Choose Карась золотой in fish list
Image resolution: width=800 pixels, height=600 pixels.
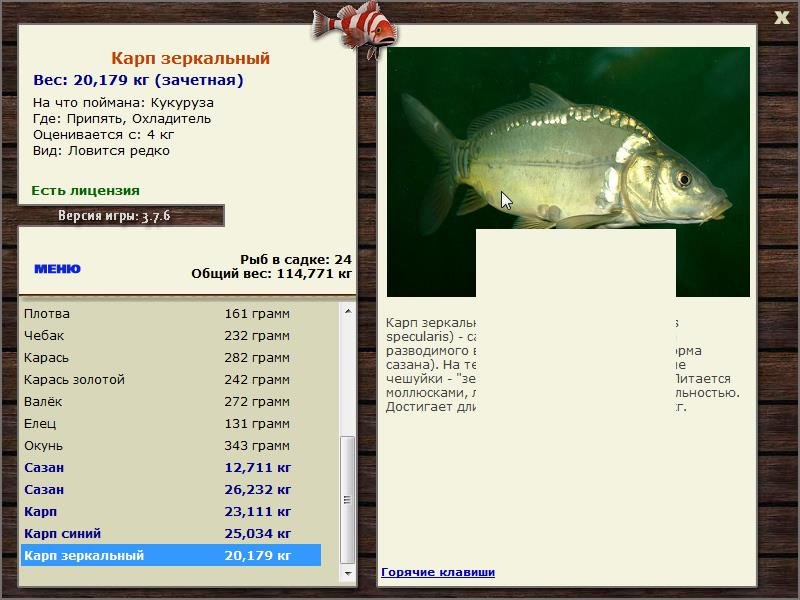pos(171,380)
